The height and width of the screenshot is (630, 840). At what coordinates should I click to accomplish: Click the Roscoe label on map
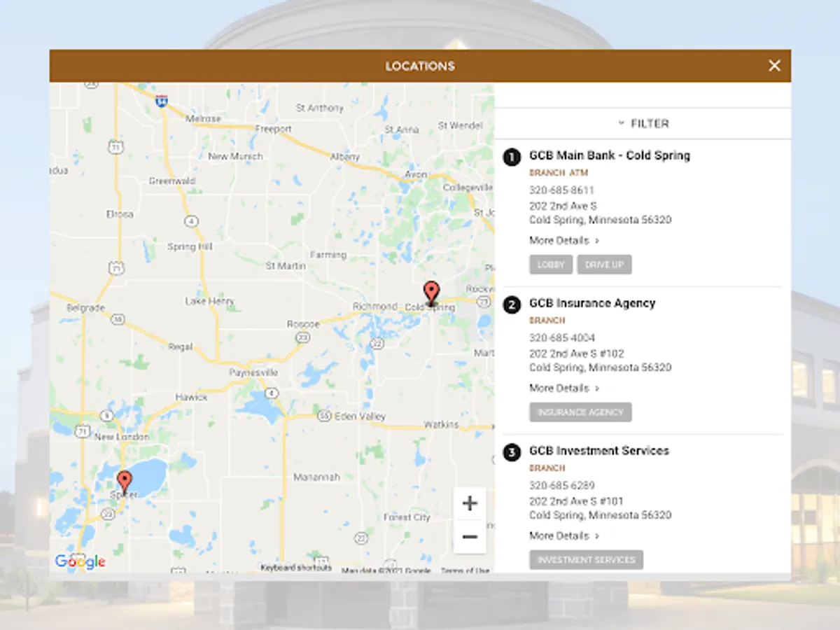(303, 325)
